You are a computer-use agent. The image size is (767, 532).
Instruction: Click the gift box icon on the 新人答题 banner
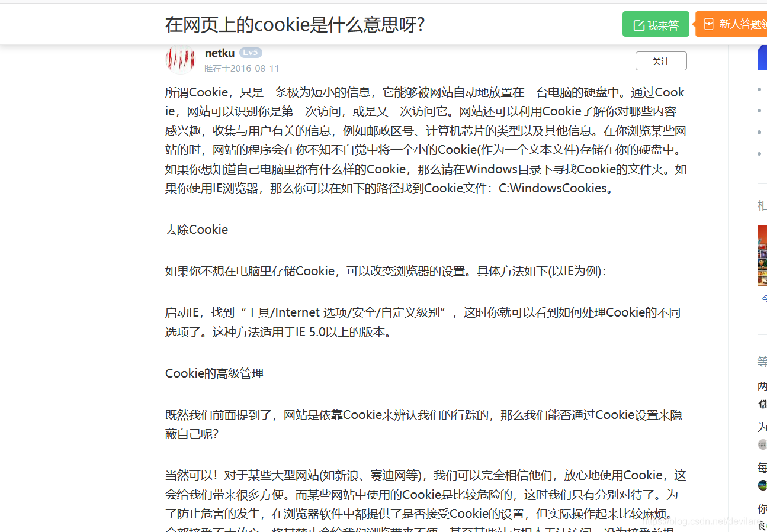(x=708, y=24)
